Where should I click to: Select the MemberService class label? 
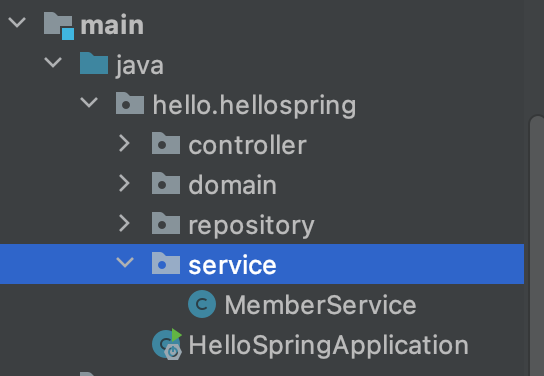[320, 305]
